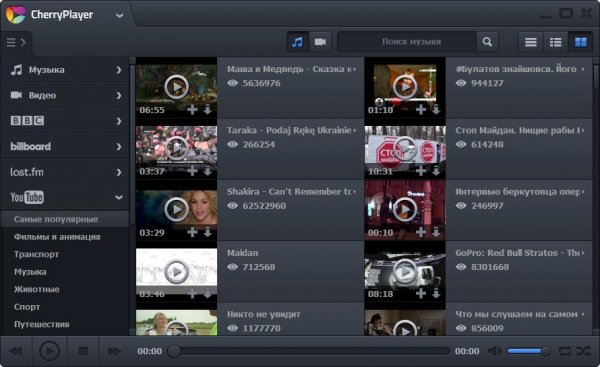
Task: Click the search magnifier button
Action: click(x=487, y=42)
